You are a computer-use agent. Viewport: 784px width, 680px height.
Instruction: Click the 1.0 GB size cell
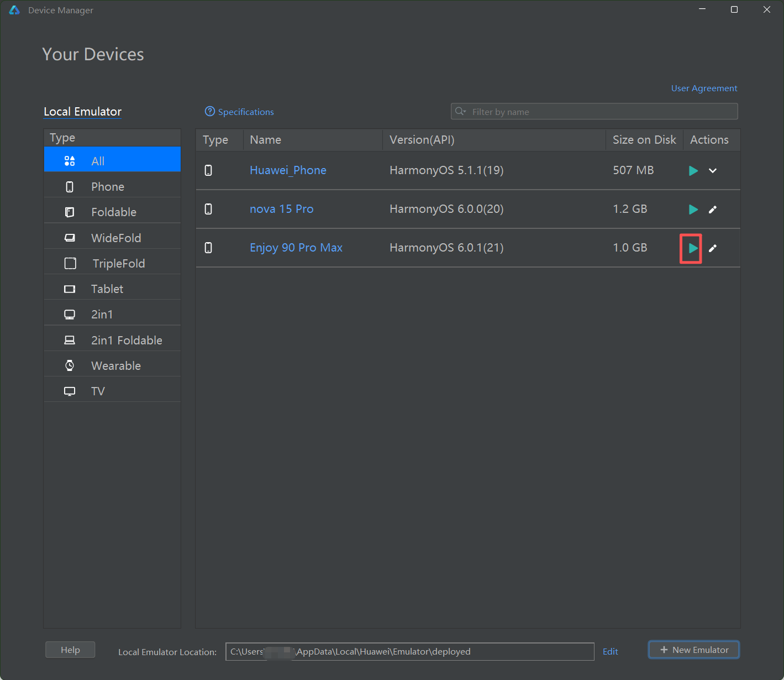click(x=630, y=248)
